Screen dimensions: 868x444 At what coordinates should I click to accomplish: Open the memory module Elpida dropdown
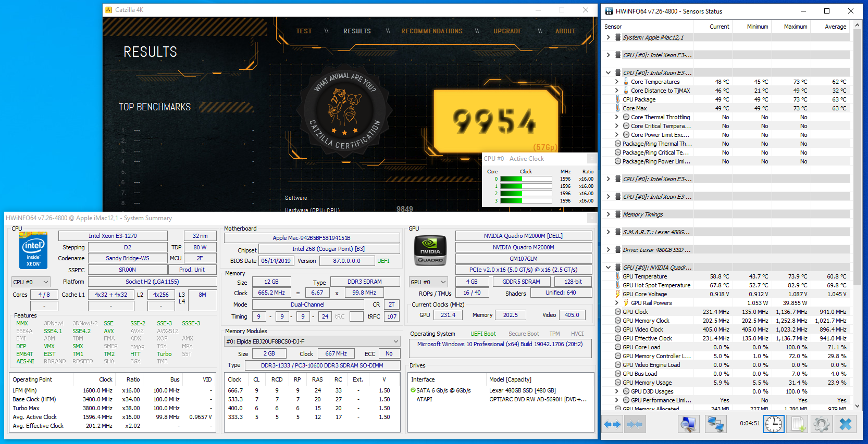coord(312,341)
